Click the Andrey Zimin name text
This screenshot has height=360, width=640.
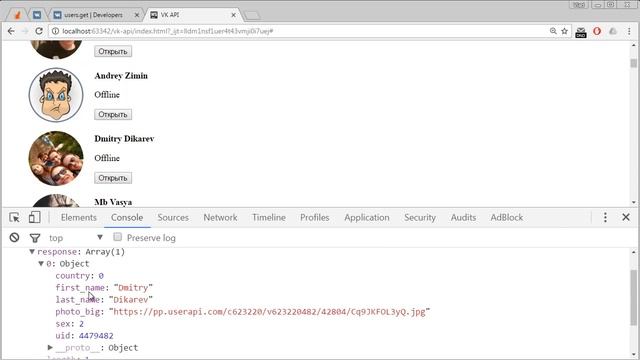click(121, 76)
